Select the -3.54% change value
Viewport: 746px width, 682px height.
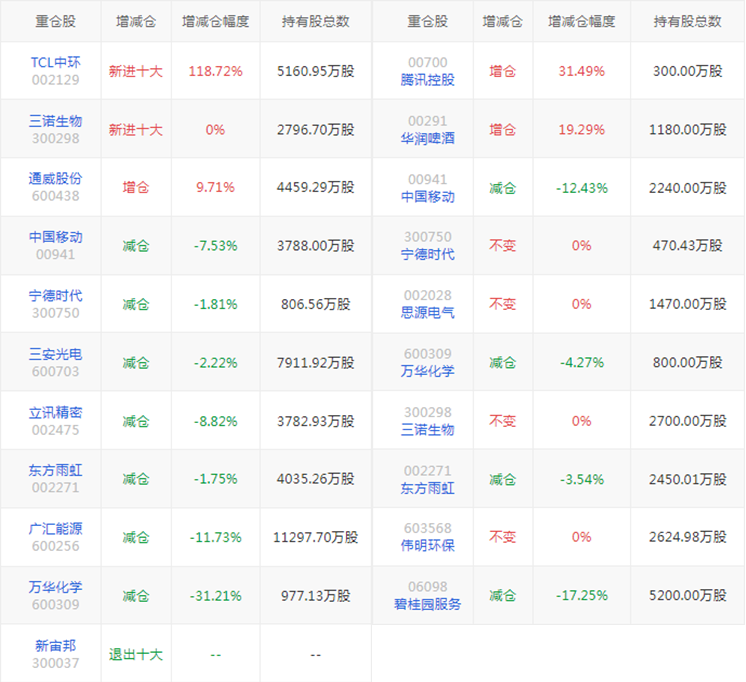582,479
